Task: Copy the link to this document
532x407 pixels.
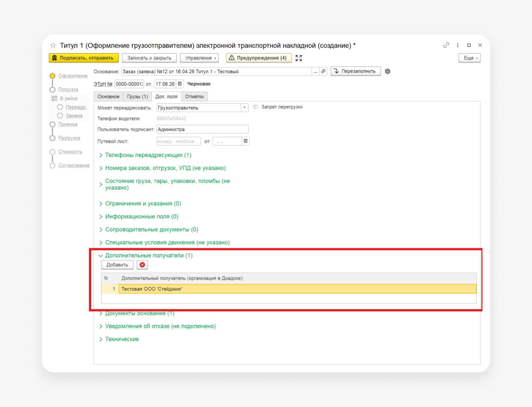Action: 446,45
